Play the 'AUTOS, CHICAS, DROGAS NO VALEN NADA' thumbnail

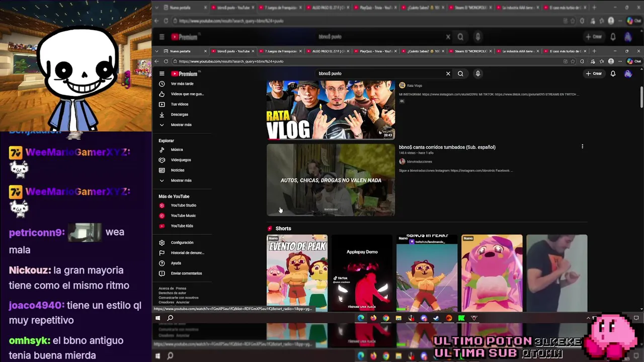[331, 180]
